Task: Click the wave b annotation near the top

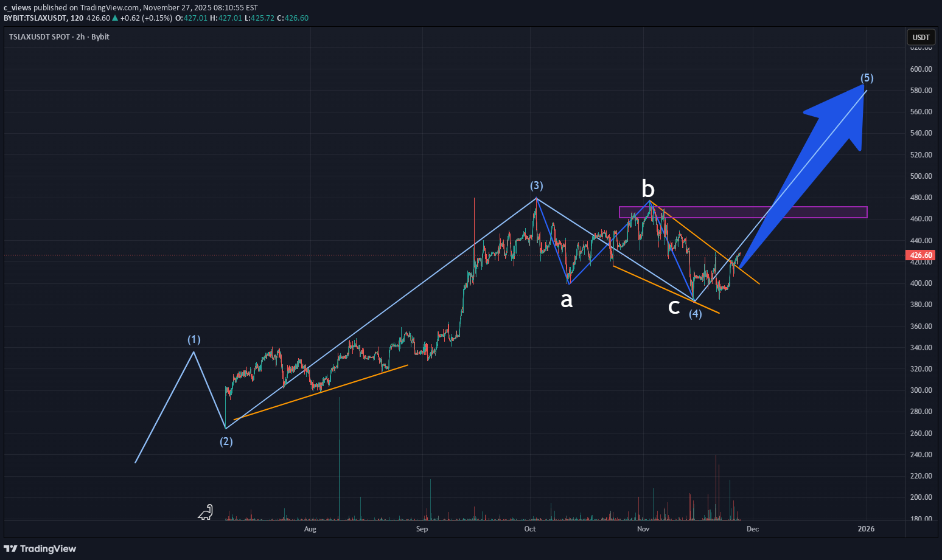Action: 647,188
